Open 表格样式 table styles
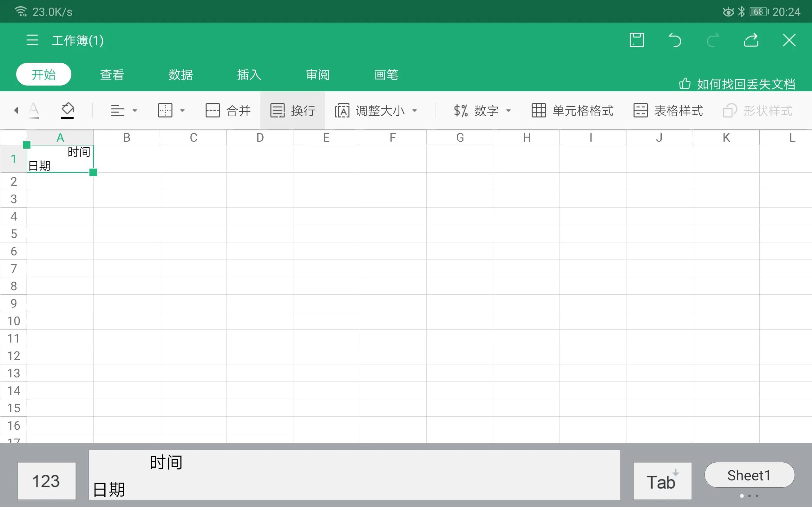This screenshot has height=507, width=812. [x=668, y=110]
